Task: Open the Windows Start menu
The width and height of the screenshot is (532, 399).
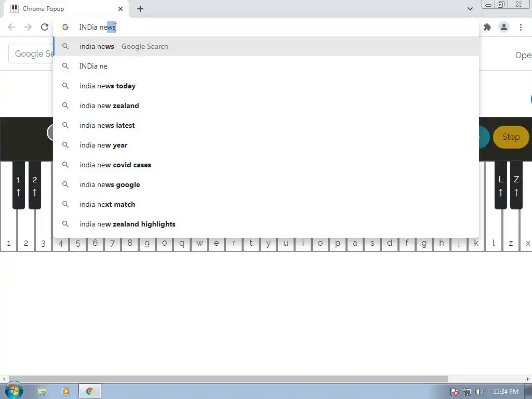Action: click(x=14, y=391)
